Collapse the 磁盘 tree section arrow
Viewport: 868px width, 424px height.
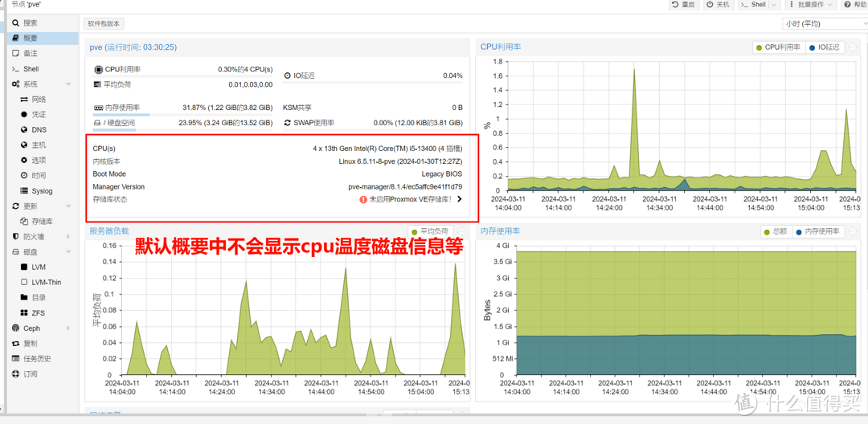pos(68,251)
